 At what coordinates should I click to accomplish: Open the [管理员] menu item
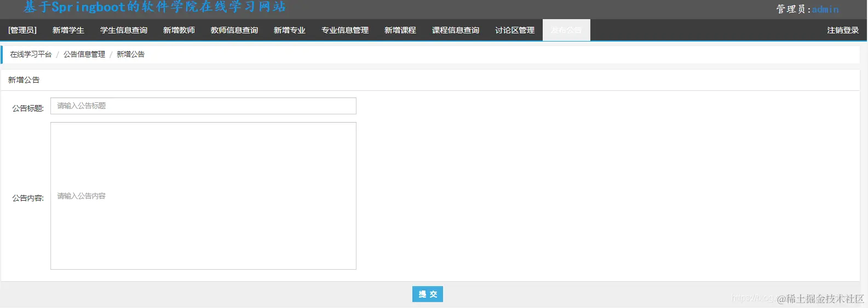[22, 30]
